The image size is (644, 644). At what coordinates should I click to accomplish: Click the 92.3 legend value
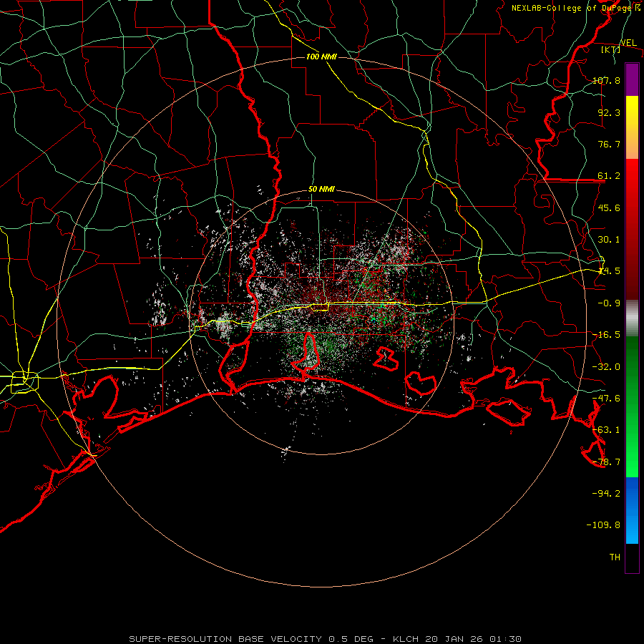pos(609,112)
